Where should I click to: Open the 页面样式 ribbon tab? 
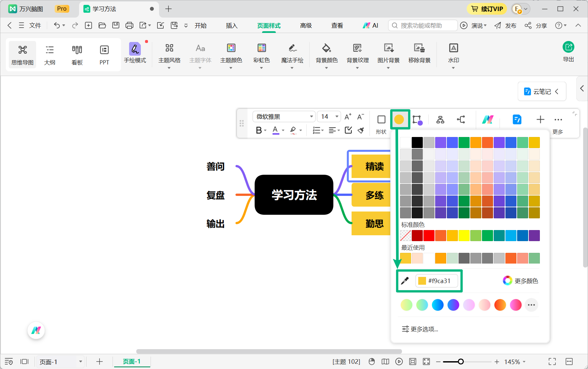coord(269,26)
